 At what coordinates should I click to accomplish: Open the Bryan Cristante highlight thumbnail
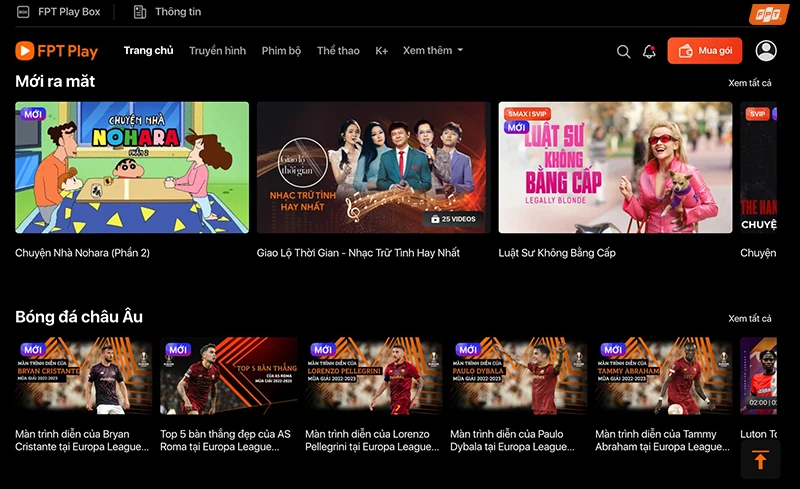click(84, 376)
